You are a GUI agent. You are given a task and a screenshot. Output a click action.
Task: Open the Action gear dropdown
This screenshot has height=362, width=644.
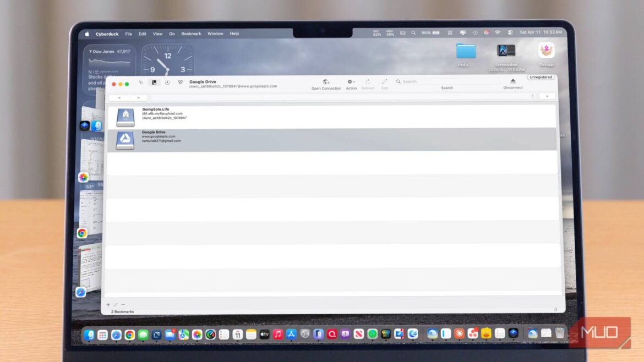click(x=351, y=83)
